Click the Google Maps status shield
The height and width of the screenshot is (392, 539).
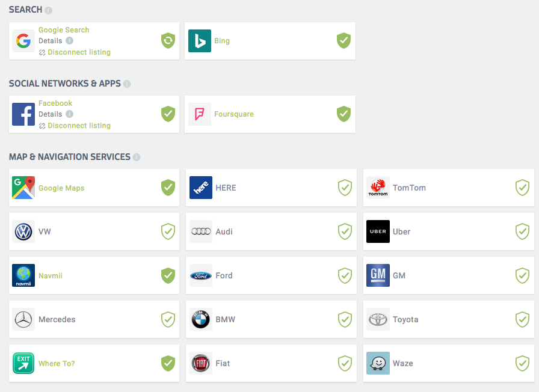(x=168, y=188)
